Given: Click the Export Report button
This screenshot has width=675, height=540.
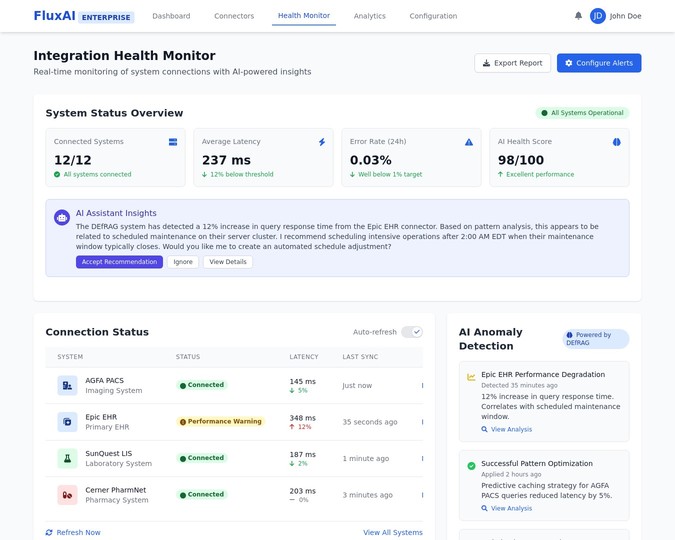Looking at the screenshot, I should (x=513, y=63).
